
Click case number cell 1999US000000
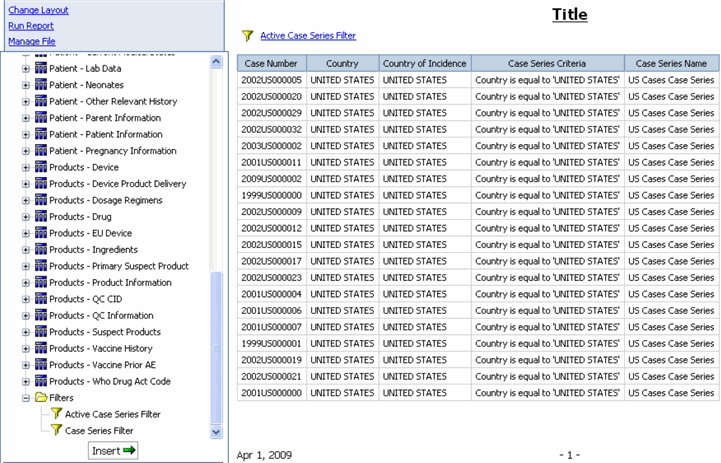coord(272,195)
